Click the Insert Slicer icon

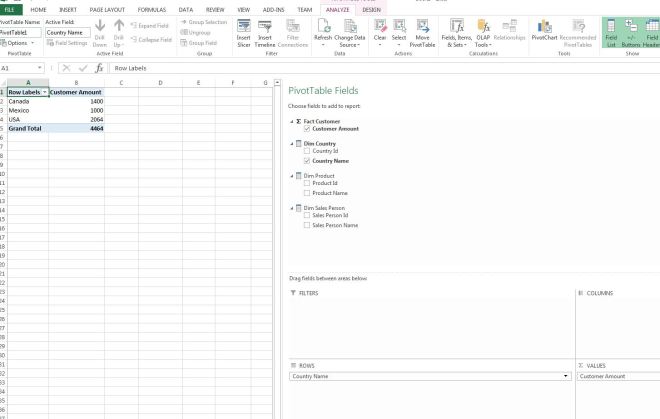click(x=244, y=30)
